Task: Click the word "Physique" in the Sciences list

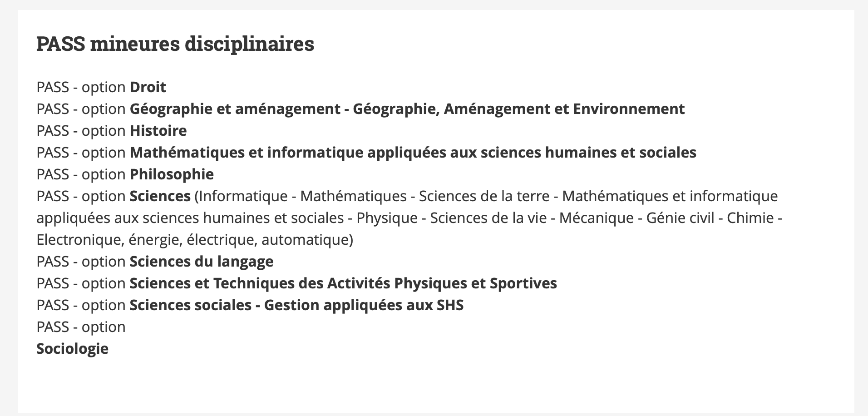Action: (x=387, y=218)
